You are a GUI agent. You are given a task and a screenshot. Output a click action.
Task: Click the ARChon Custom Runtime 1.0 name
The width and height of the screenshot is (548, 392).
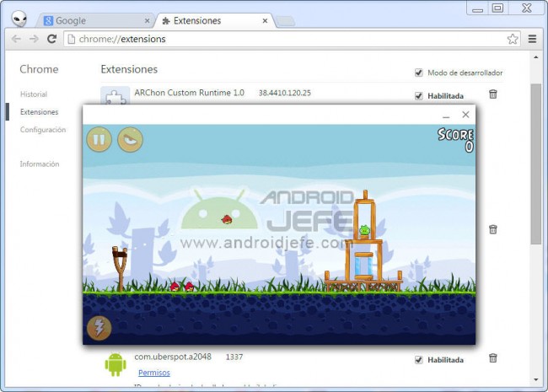point(190,93)
